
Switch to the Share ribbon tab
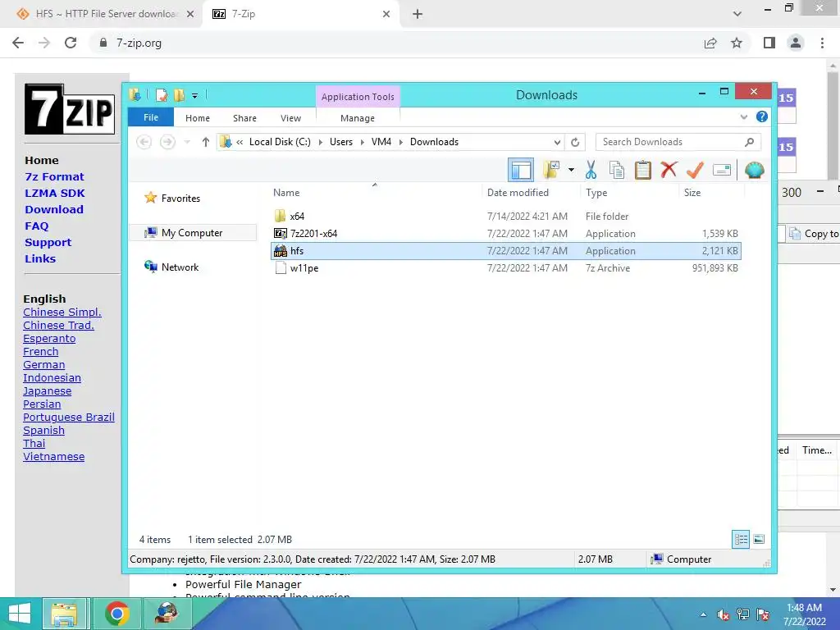pos(244,118)
